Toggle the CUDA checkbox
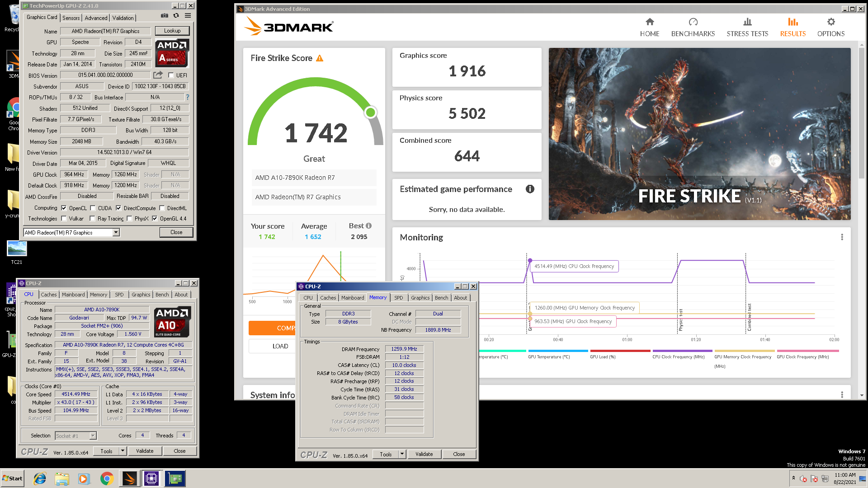This screenshot has width=868, height=488. tap(93, 208)
